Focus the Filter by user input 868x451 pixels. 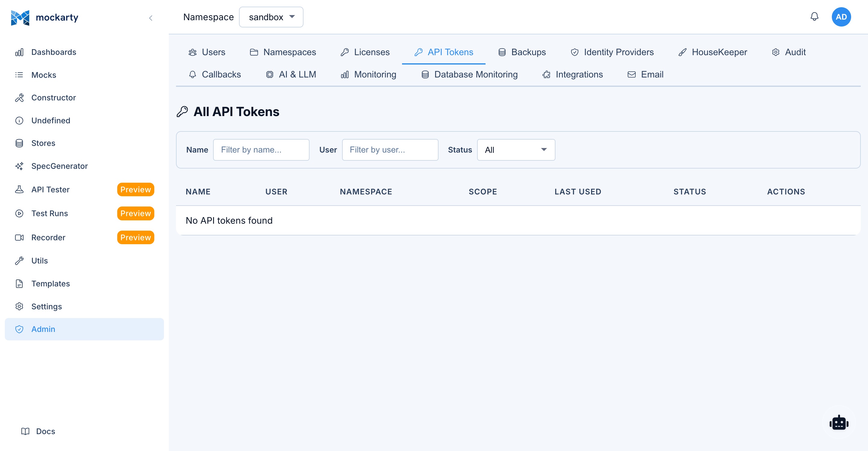[x=390, y=150]
